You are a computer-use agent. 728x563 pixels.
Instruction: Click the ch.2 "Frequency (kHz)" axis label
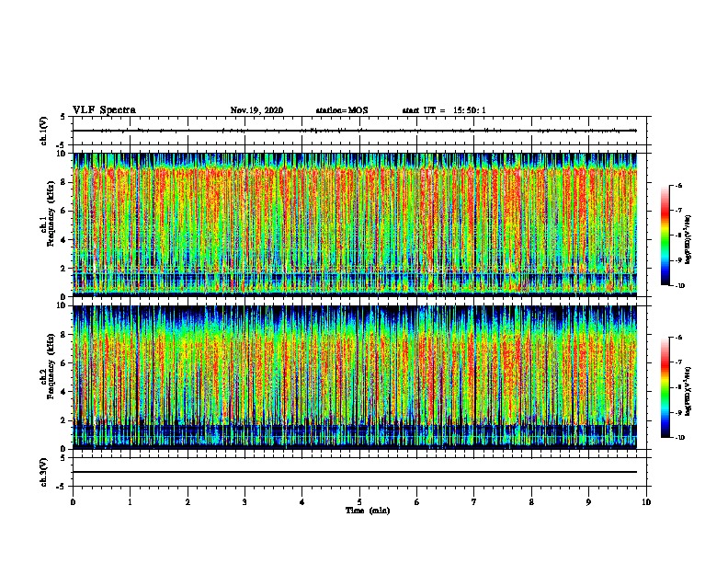[51, 366]
